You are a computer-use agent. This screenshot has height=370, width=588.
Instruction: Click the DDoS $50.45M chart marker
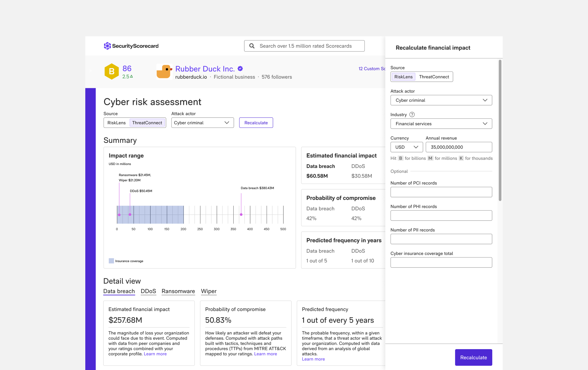130,214
